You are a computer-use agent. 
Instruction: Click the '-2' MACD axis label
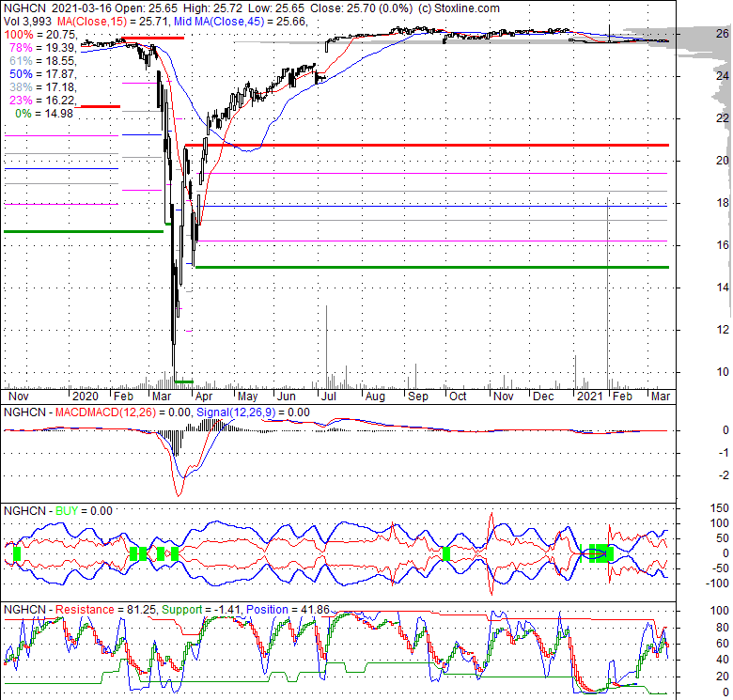[723, 475]
